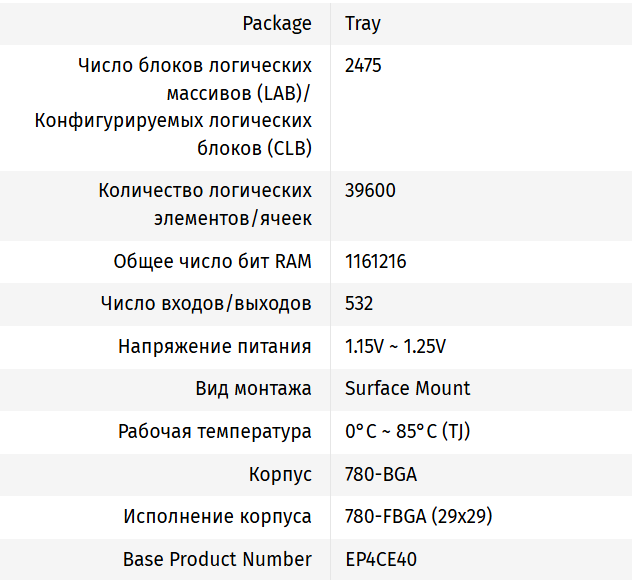Select the "Tray" package value

click(x=363, y=23)
